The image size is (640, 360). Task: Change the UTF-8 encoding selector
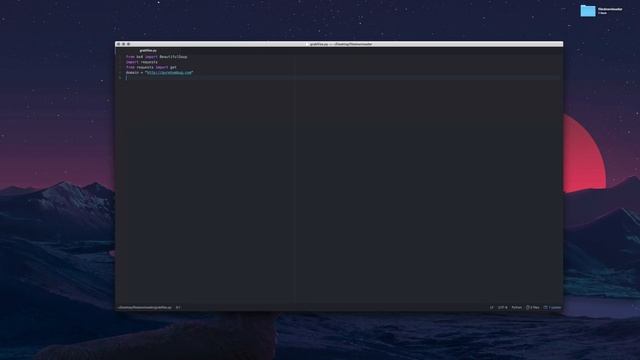[x=502, y=307]
